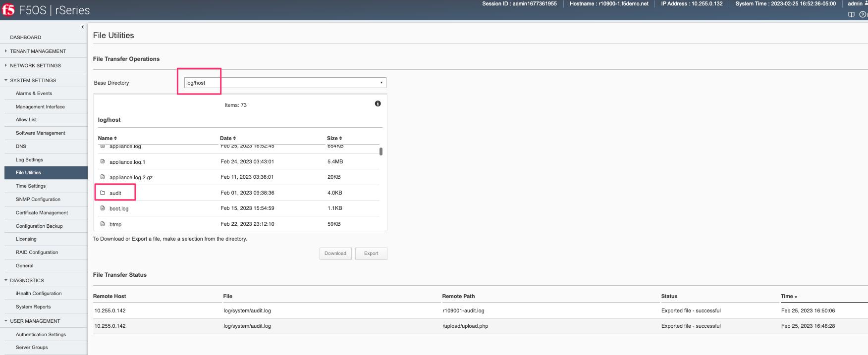The height and width of the screenshot is (355, 868).
Task: Select the boot.log file name
Action: (x=119, y=208)
